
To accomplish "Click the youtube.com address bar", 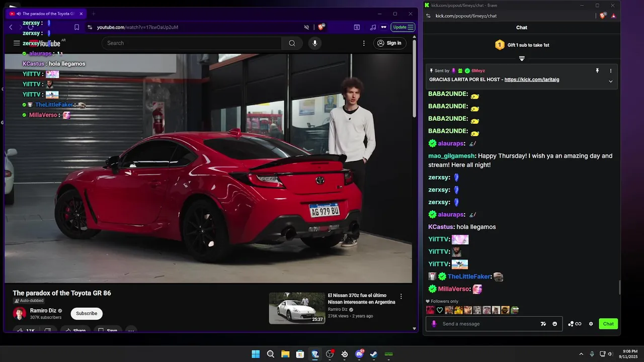I will point(196,27).
